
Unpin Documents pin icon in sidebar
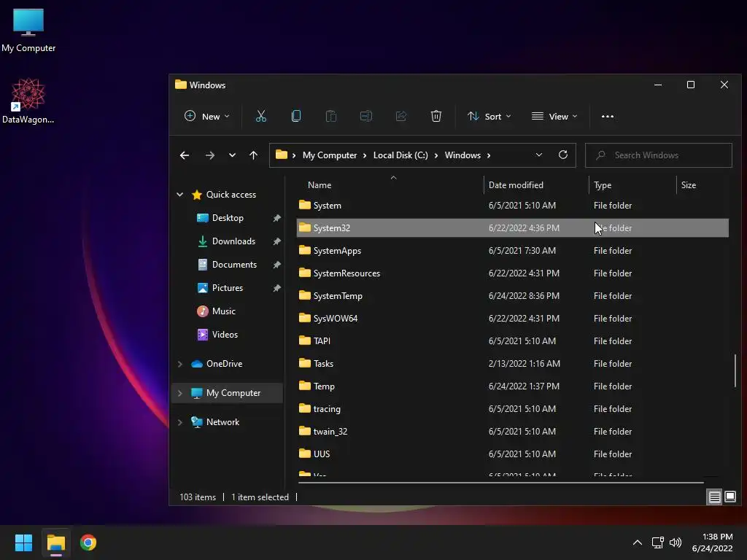tap(276, 265)
